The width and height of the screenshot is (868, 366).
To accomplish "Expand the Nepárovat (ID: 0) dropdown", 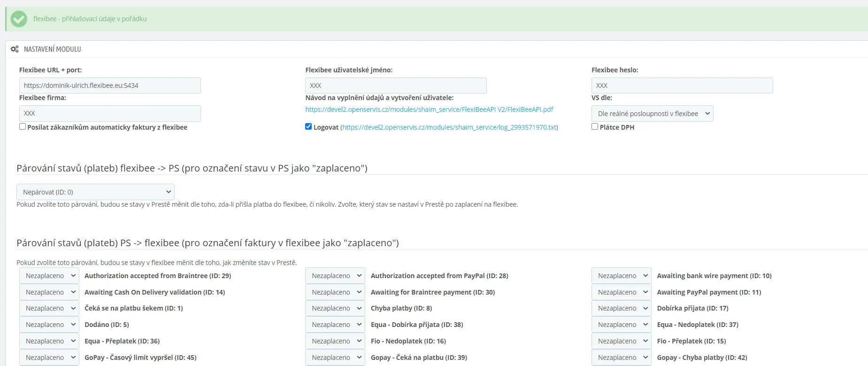I will click(95, 192).
